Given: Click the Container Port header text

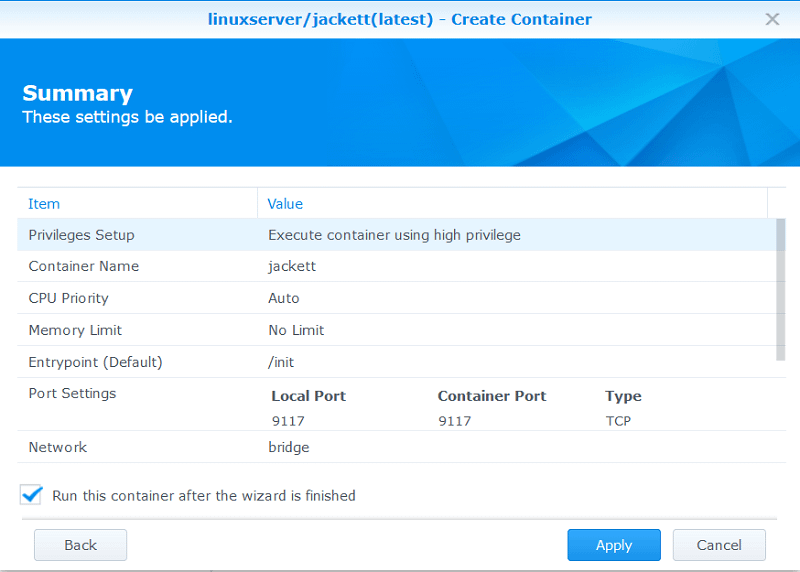Looking at the screenshot, I should (x=492, y=396).
